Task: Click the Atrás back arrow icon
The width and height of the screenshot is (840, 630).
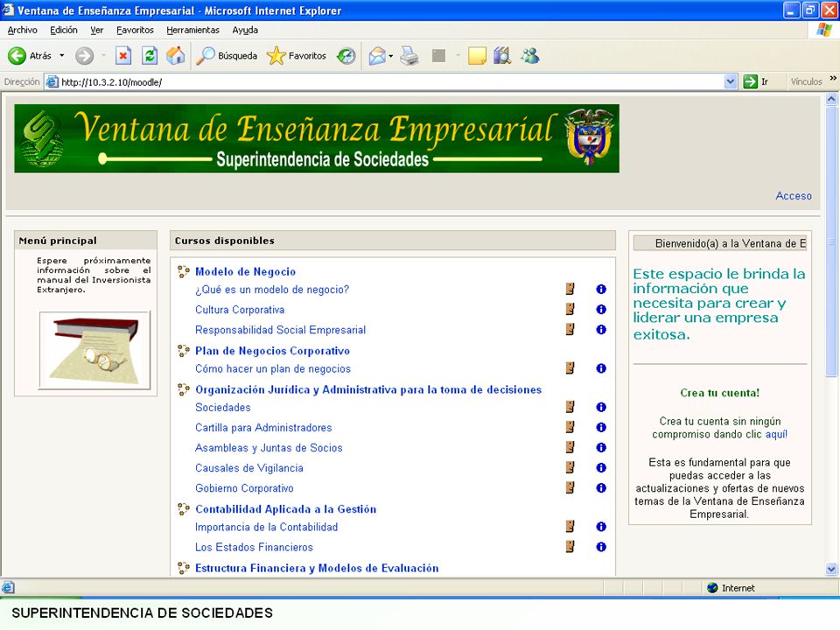Action: tap(17, 55)
